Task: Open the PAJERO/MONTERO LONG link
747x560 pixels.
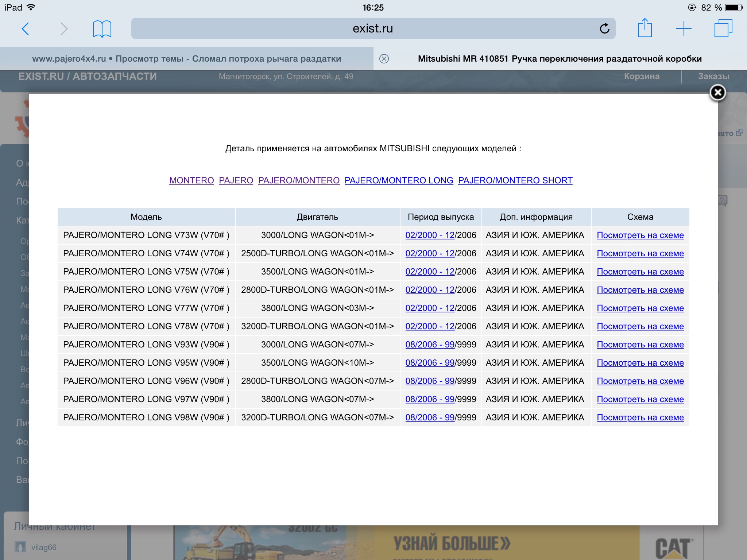Action: pyautogui.click(x=399, y=180)
